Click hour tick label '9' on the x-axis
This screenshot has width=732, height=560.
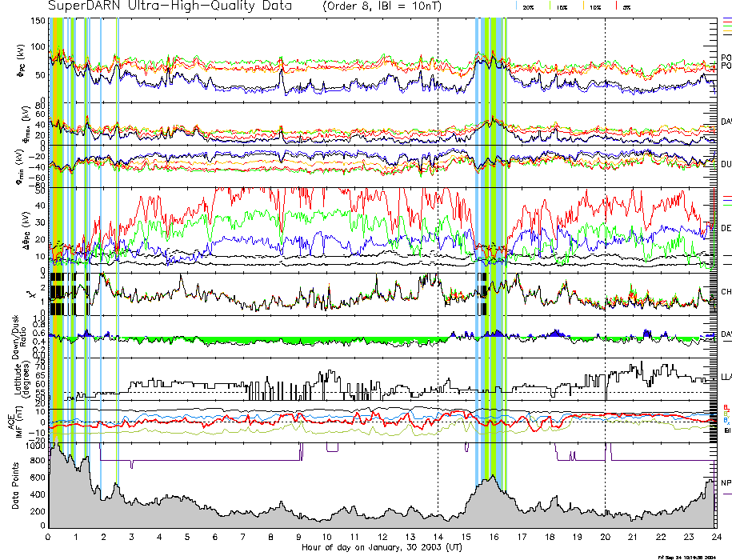tap(298, 537)
